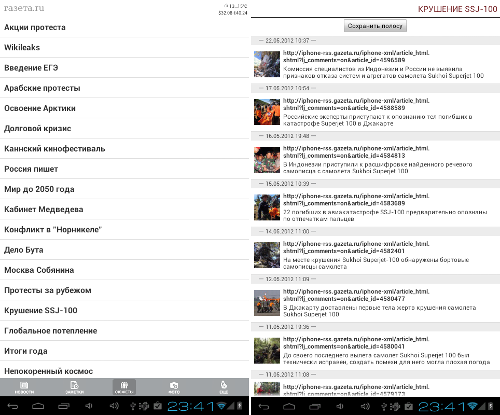Click thumbnail of article 4580477

[x=267, y=303]
